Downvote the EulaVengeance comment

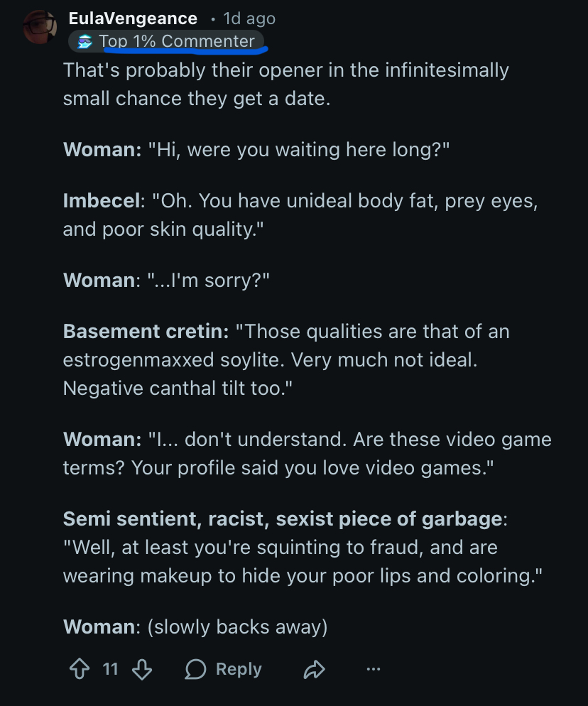click(x=143, y=669)
